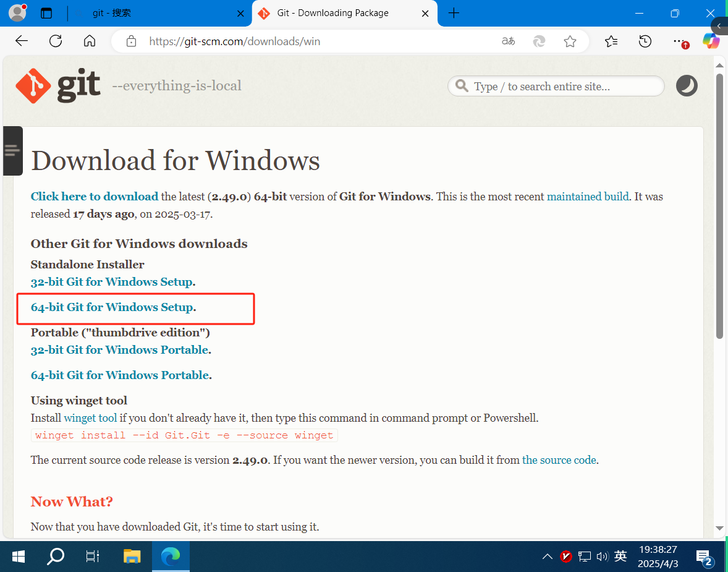This screenshot has width=728, height=572.
Task: Click the scrollbar down arrow
Action: [x=719, y=528]
